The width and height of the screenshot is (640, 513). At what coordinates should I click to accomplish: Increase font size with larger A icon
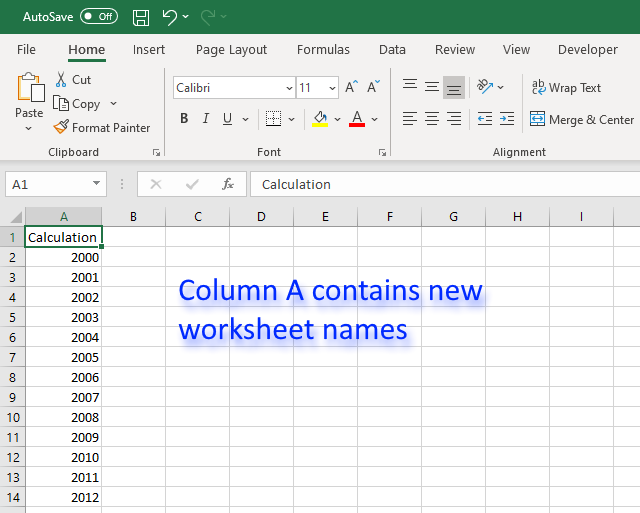[351, 88]
